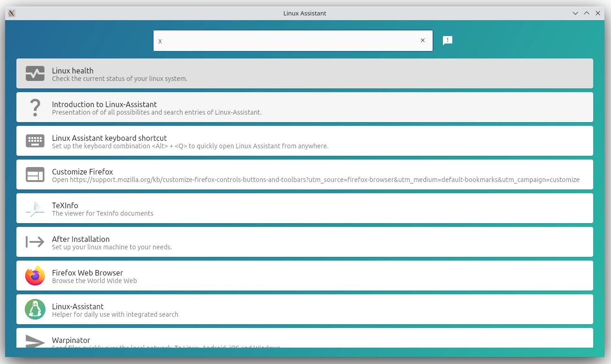611x364 pixels.
Task: Click the TeXInfo application icon
Action: pyautogui.click(x=35, y=209)
